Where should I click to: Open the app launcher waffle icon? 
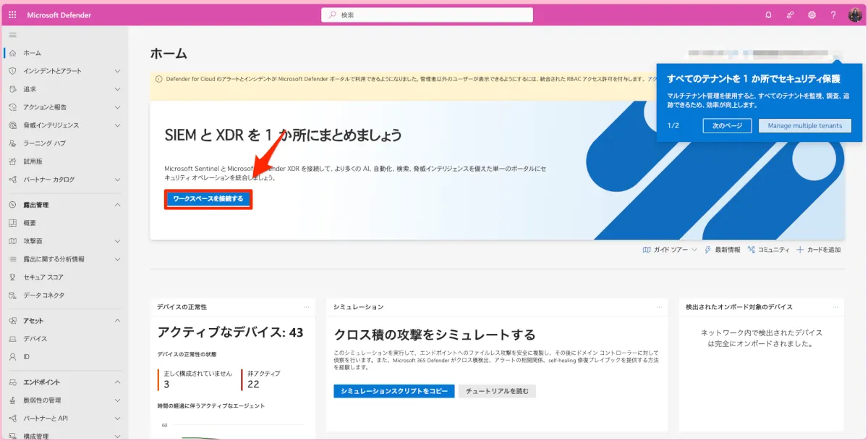click(x=12, y=14)
